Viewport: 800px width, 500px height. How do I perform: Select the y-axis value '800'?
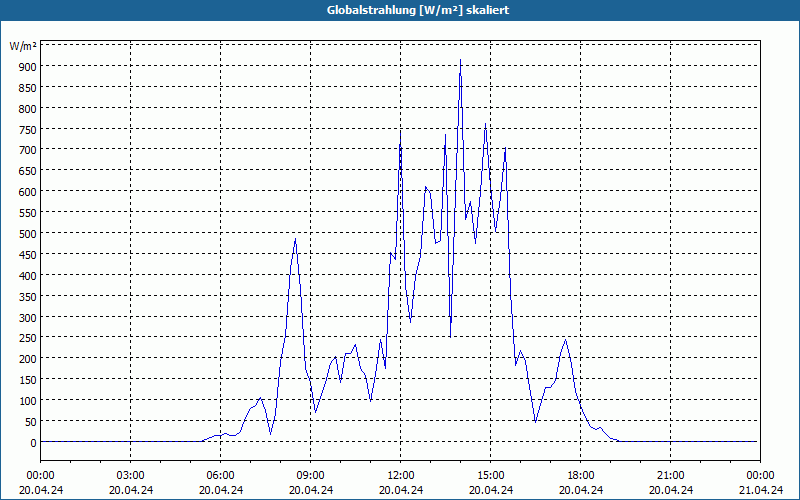[28, 109]
